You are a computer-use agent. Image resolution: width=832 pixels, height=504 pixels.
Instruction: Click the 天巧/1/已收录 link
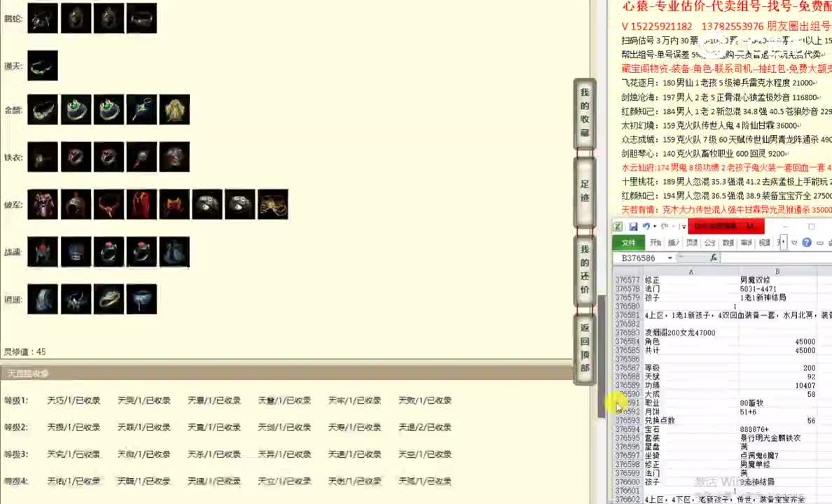(73, 400)
